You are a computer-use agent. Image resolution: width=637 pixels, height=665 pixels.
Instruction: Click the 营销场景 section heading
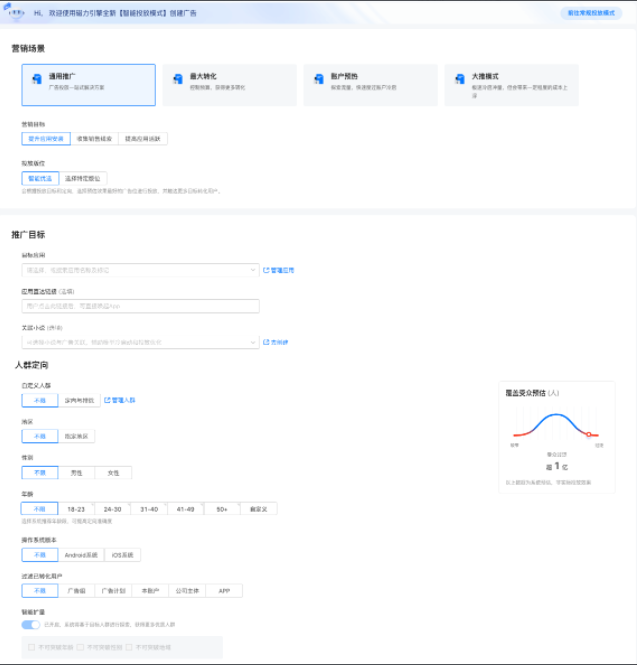[28, 48]
